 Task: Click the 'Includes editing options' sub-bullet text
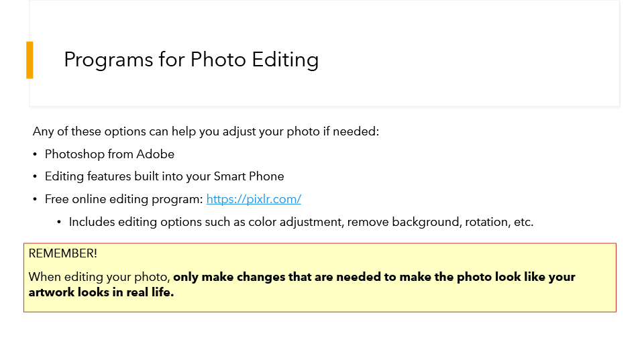(301, 222)
